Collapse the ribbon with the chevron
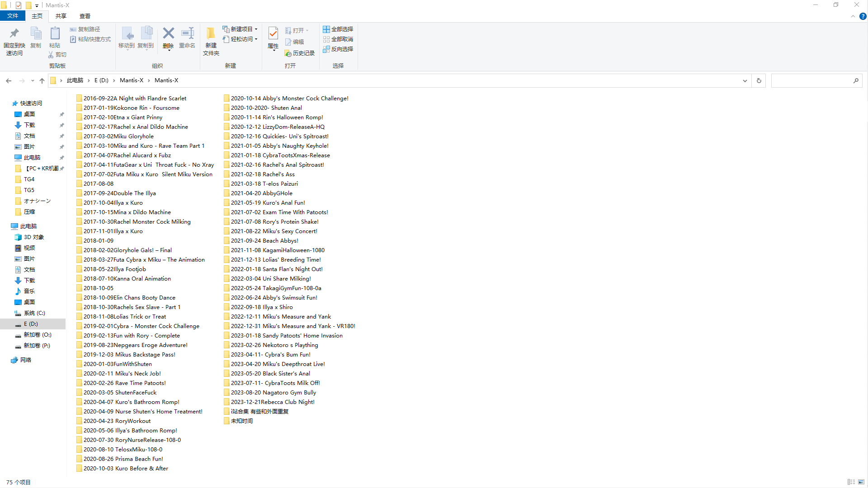868x488 pixels. [x=853, y=16]
